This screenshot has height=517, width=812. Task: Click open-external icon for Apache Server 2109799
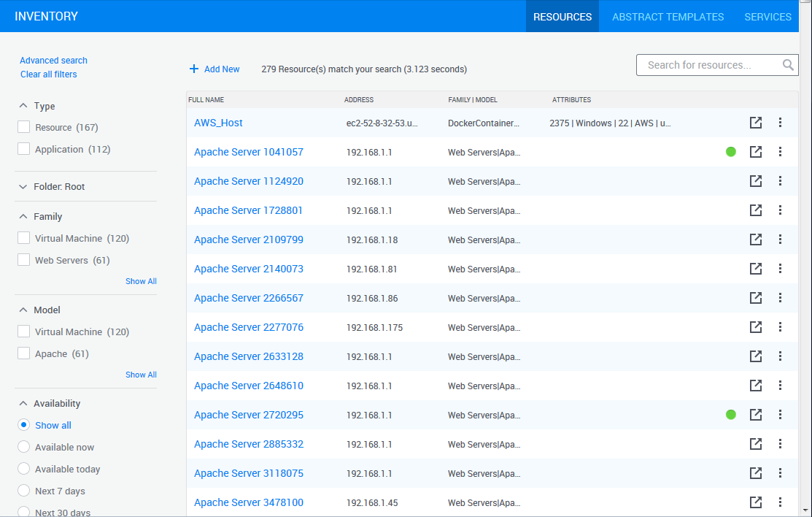[x=756, y=240]
